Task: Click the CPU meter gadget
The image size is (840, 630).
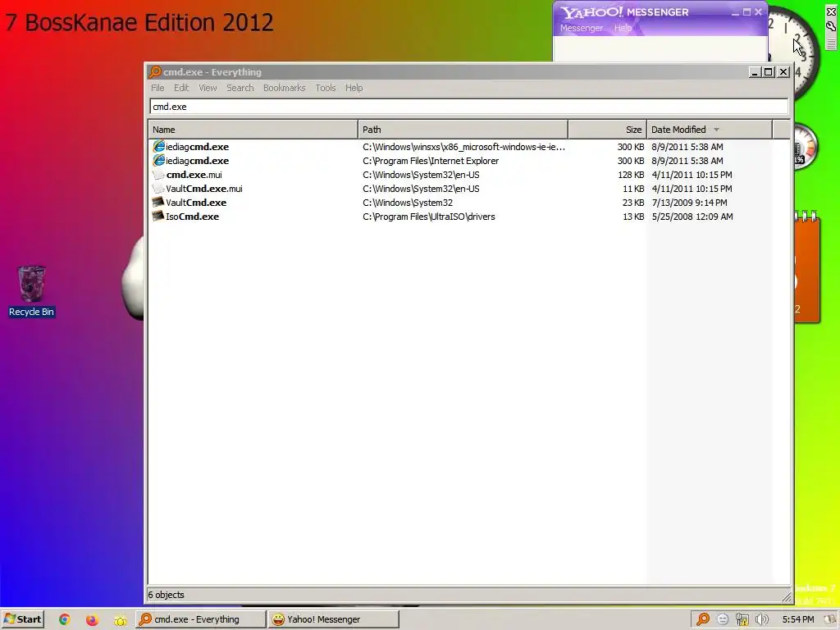Action: pyautogui.click(x=806, y=147)
